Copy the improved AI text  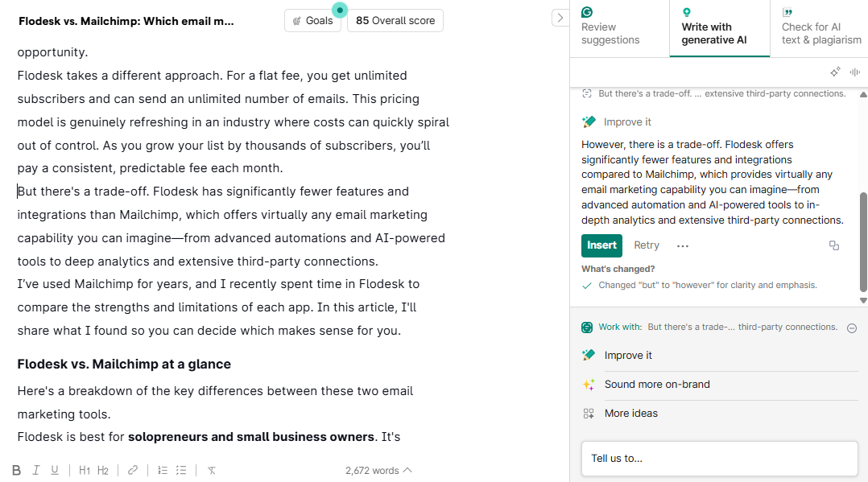click(x=834, y=245)
